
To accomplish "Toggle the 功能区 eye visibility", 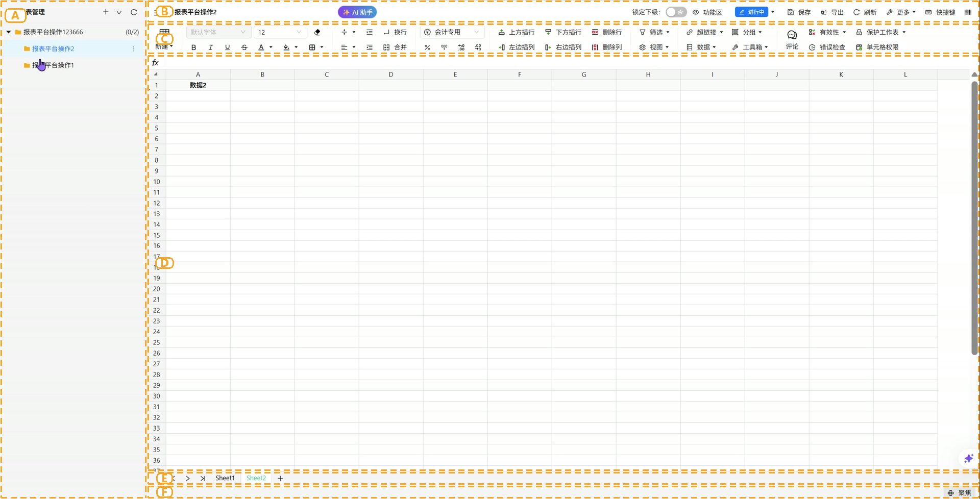I will (x=707, y=12).
